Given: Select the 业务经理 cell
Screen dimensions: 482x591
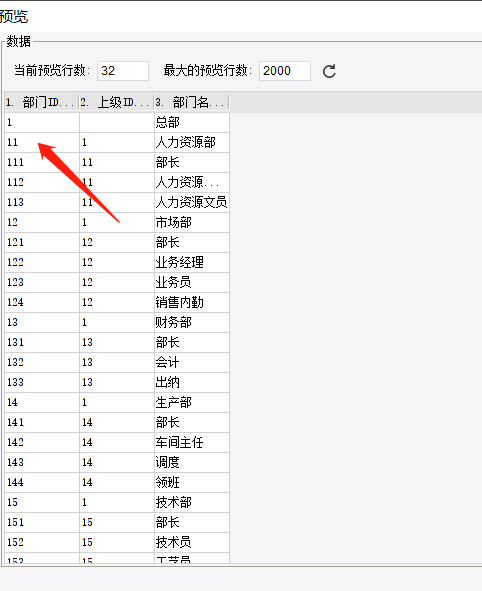Looking at the screenshot, I should coord(192,262).
